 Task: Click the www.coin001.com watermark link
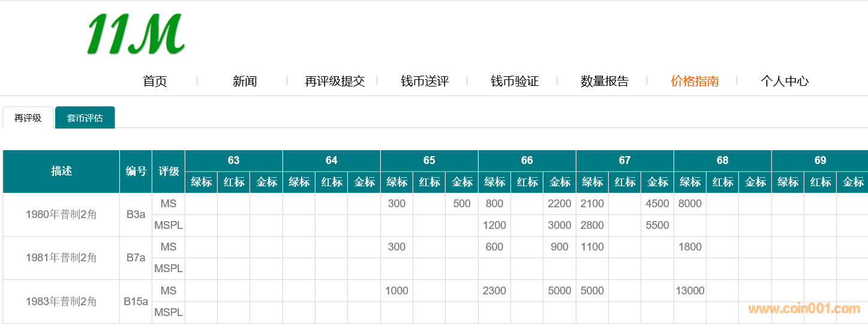(x=804, y=309)
